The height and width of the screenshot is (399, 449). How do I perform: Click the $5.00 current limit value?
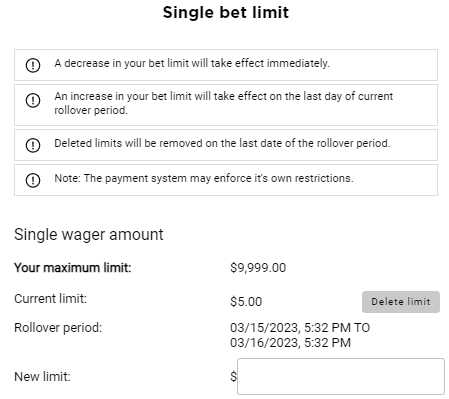click(x=246, y=302)
